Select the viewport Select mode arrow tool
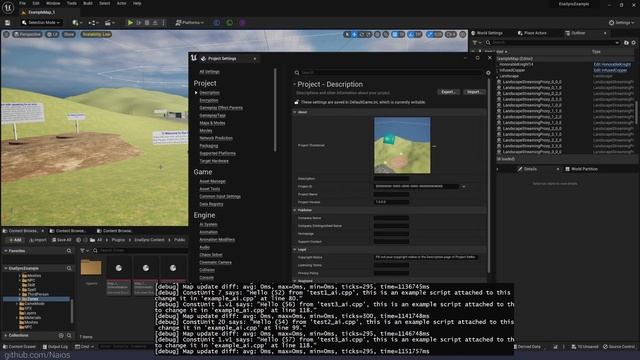640x360 pixels. click(347, 35)
